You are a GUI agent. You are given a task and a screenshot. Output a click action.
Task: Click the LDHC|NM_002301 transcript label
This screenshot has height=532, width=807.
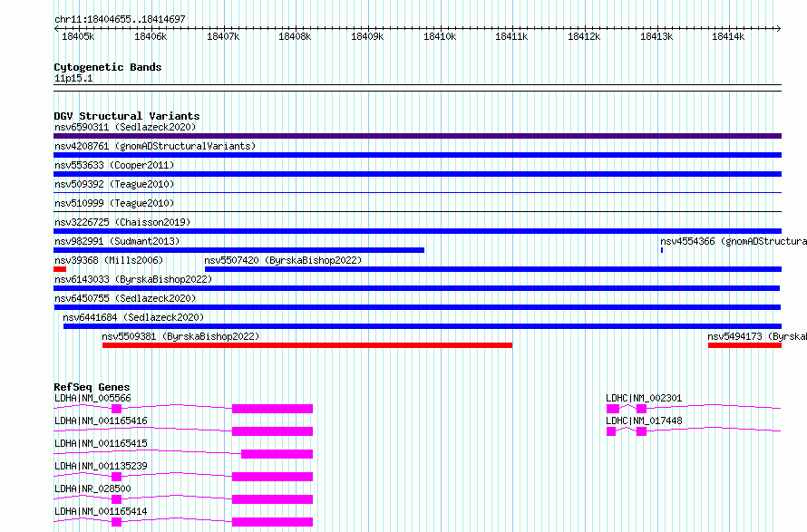(x=644, y=398)
